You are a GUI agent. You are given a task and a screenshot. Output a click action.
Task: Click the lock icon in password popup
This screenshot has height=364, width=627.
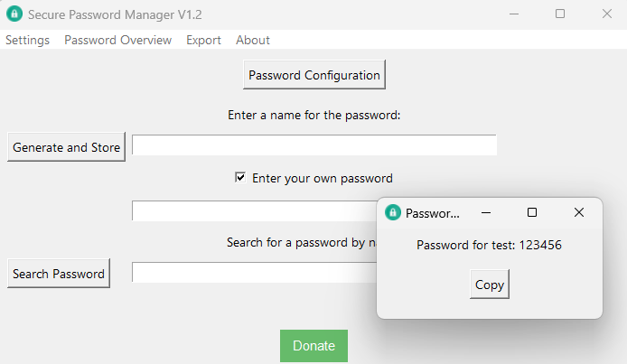click(x=393, y=213)
